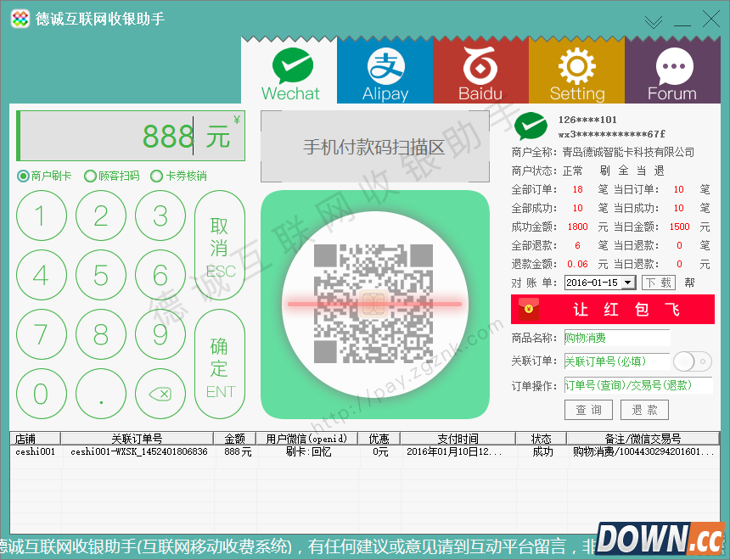730x560 pixels.
Task: Select the Baidu payment service icon
Action: [480, 64]
